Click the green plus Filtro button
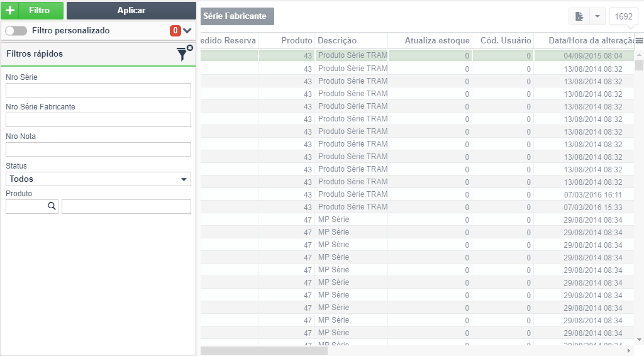The image size is (644, 356). (33, 11)
